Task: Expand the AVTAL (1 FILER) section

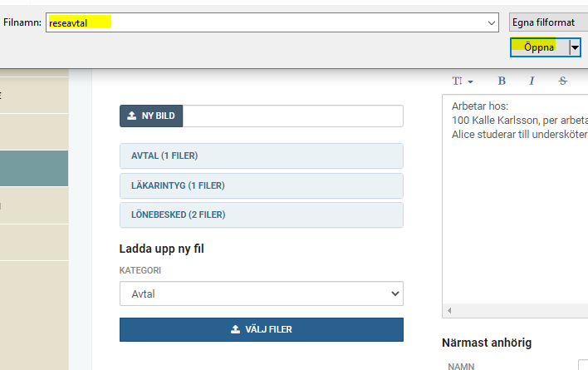Action: [262, 155]
